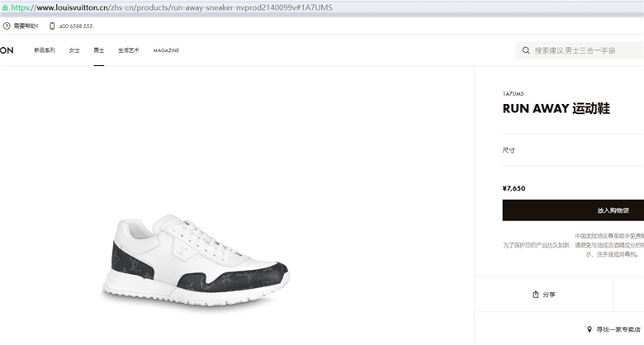The height and width of the screenshot is (345, 644).
Task: Click the phone icon next to 400 6588 555
Action: pyautogui.click(x=52, y=26)
